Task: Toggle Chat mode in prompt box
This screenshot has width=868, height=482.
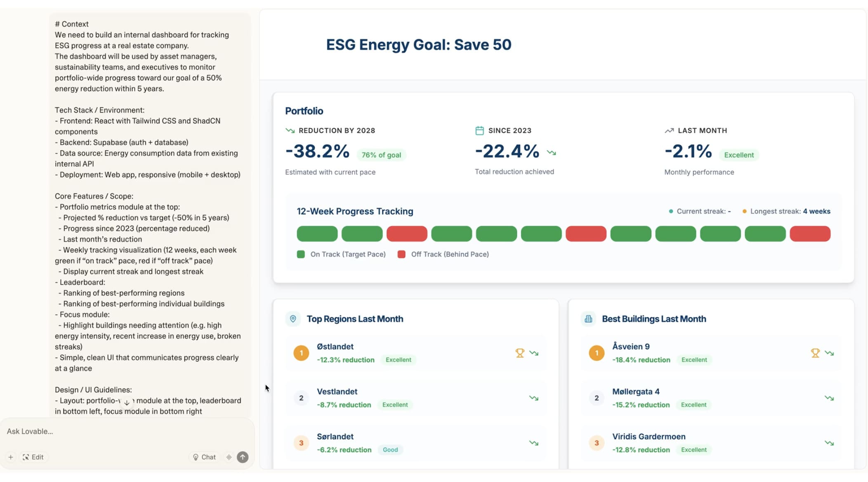Action: (205, 457)
